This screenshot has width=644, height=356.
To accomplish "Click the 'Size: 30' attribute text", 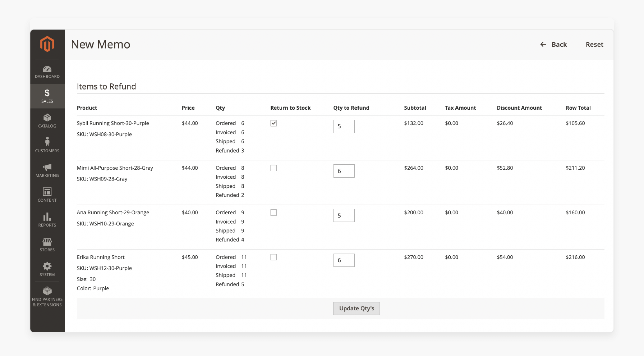I will point(86,279).
